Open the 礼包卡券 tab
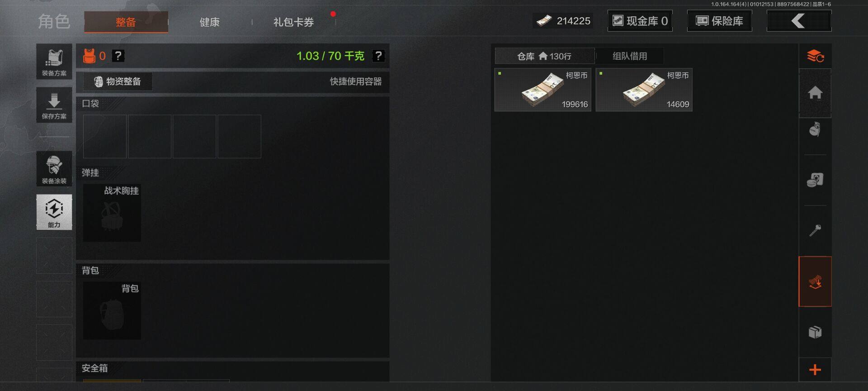The width and height of the screenshot is (868, 391). [293, 22]
